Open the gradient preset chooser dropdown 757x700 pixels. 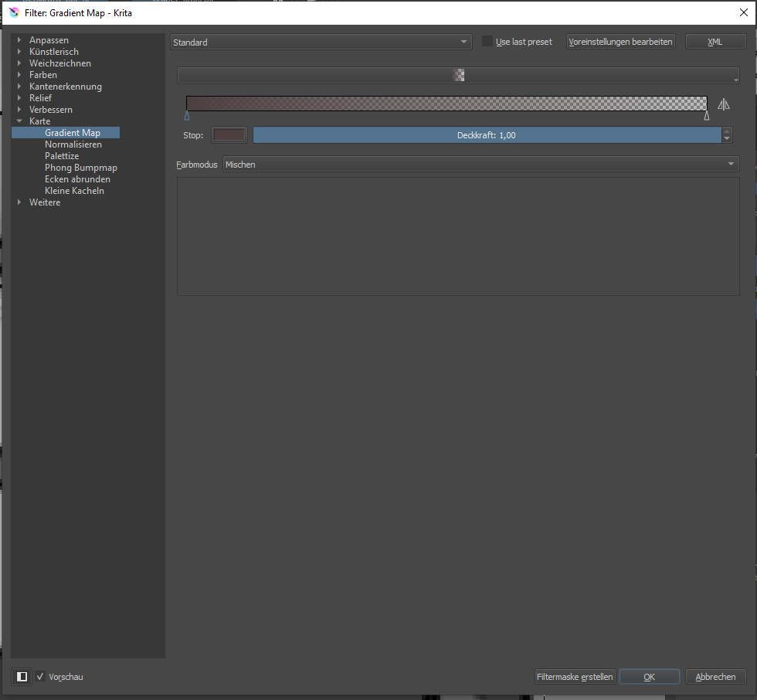pyautogui.click(x=458, y=76)
